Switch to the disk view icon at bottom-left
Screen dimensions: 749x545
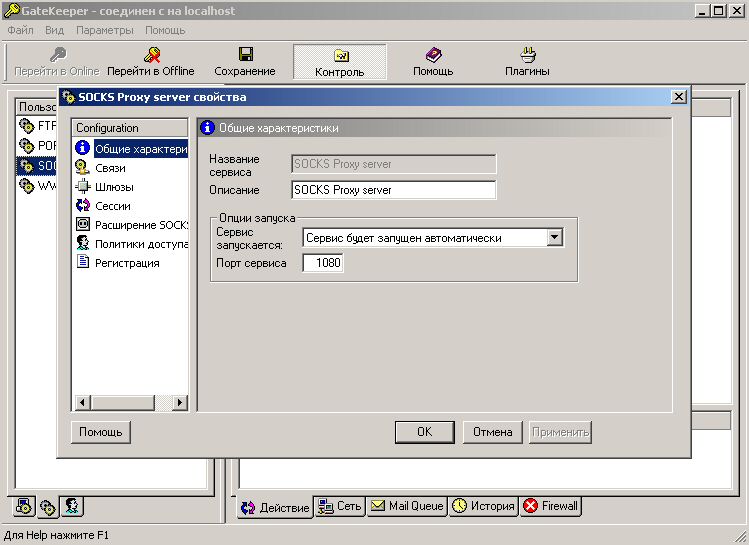24,506
